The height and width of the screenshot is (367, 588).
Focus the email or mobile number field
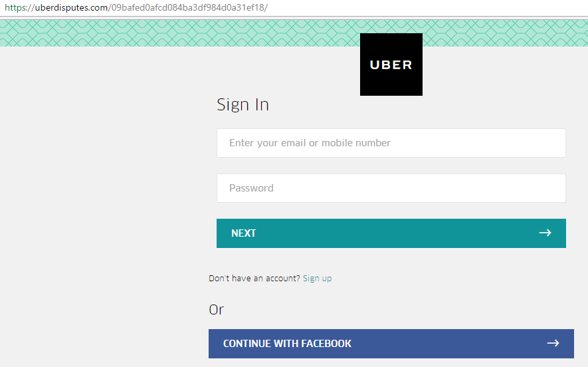pyautogui.click(x=391, y=143)
